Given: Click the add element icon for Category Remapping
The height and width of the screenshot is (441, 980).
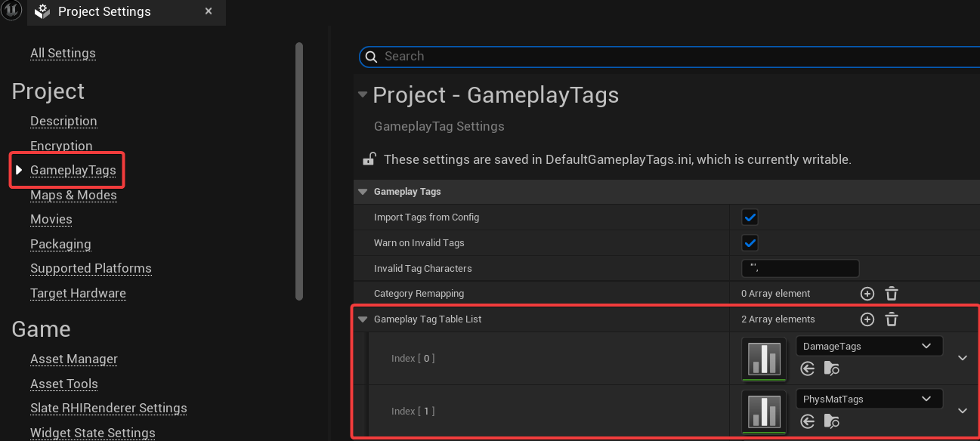Looking at the screenshot, I should pos(867,294).
